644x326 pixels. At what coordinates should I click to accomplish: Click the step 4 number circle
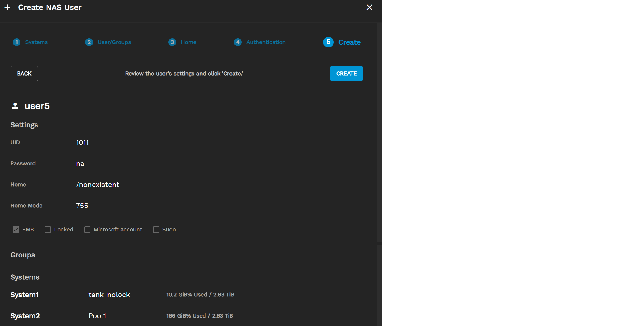238,42
